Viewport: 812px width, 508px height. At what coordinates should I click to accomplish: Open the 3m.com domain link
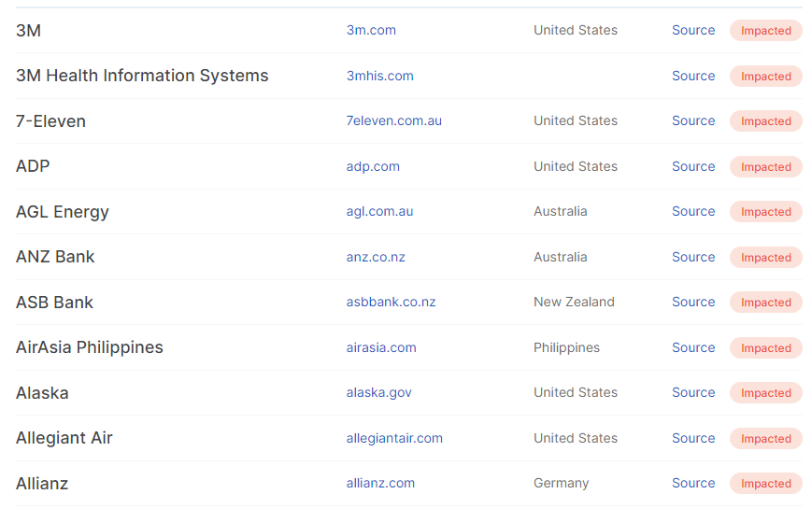tap(371, 30)
